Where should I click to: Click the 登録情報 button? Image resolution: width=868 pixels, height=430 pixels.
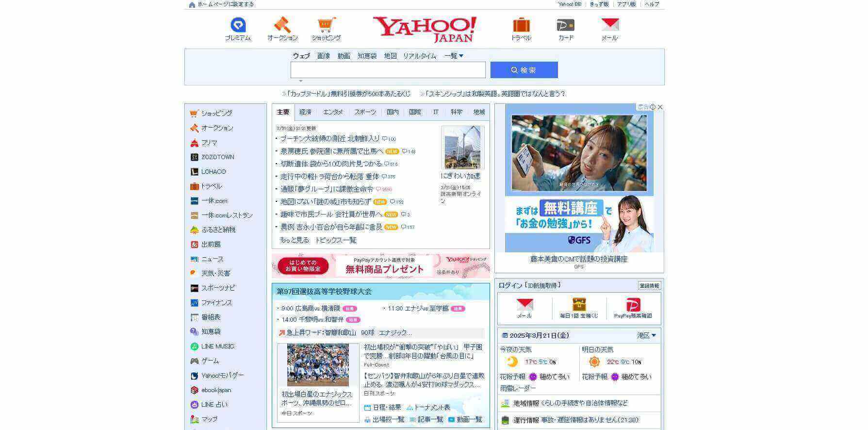click(x=649, y=286)
